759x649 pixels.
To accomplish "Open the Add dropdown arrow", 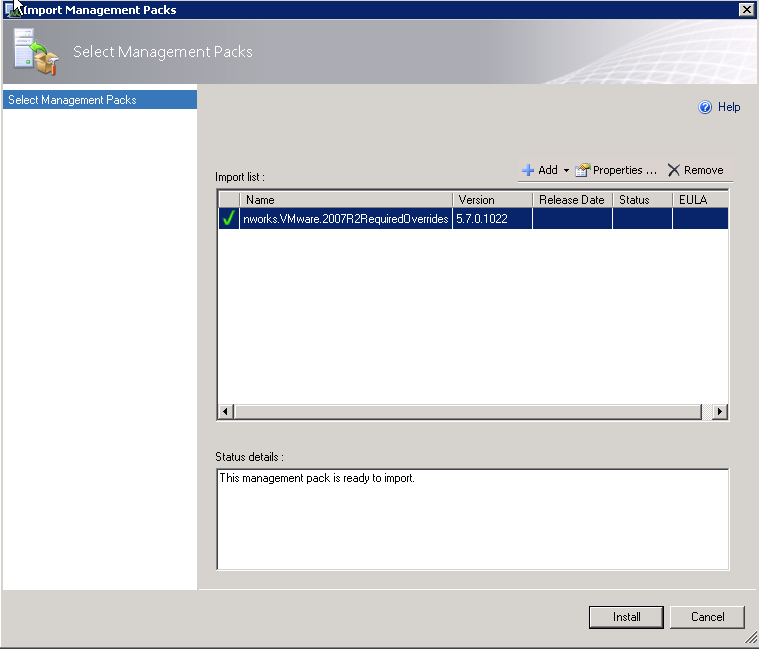I will pos(566,170).
